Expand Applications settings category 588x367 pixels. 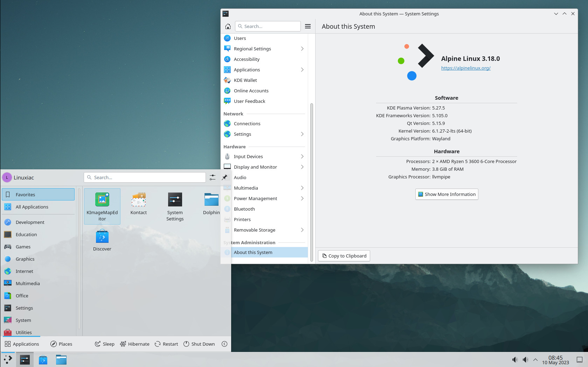(x=264, y=70)
